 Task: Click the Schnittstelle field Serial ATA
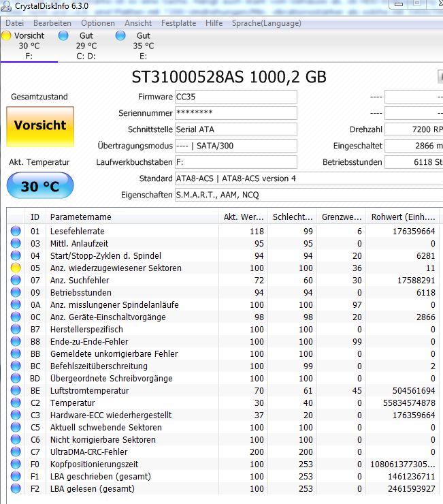point(236,129)
